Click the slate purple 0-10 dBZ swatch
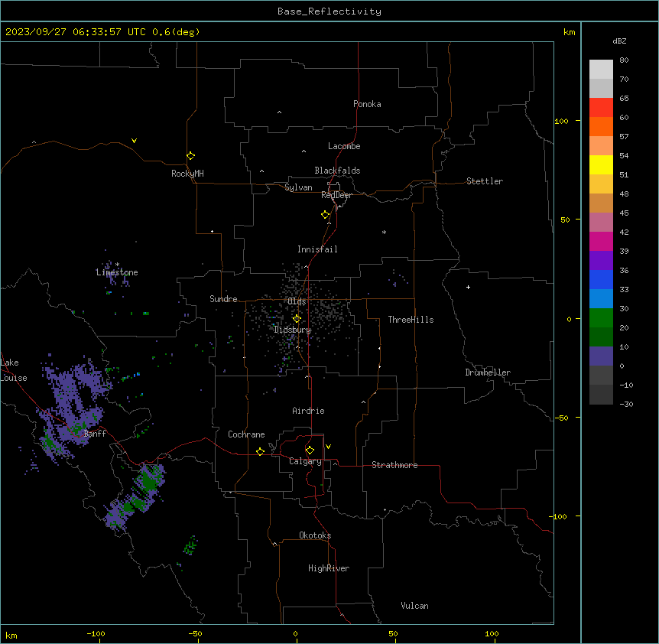 (601, 356)
